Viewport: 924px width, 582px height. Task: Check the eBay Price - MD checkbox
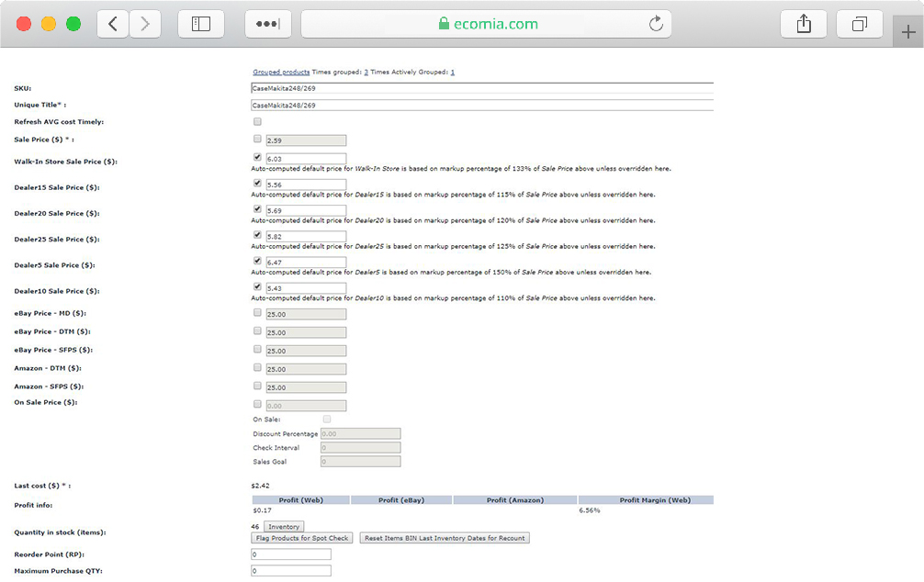tap(257, 313)
